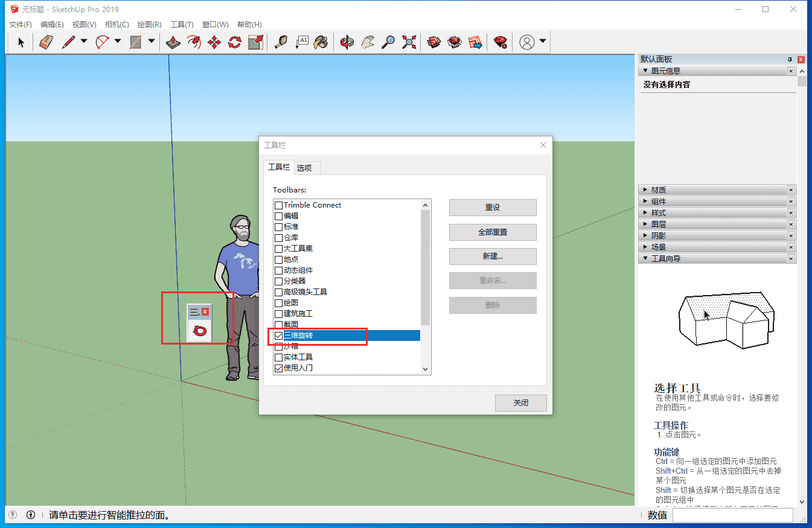The height and width of the screenshot is (528, 812).
Task: Click toolbar list scrollbar down arrow
Action: pos(426,369)
